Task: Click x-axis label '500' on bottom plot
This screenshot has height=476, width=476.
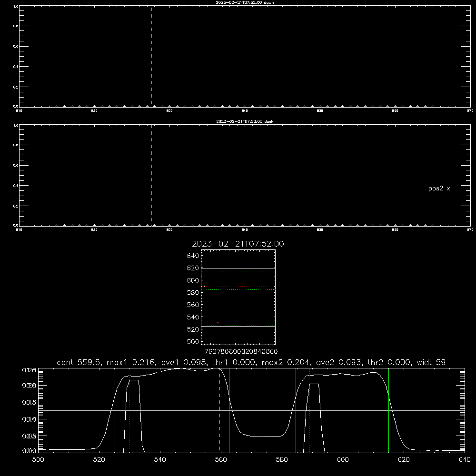Action: [x=38, y=460]
